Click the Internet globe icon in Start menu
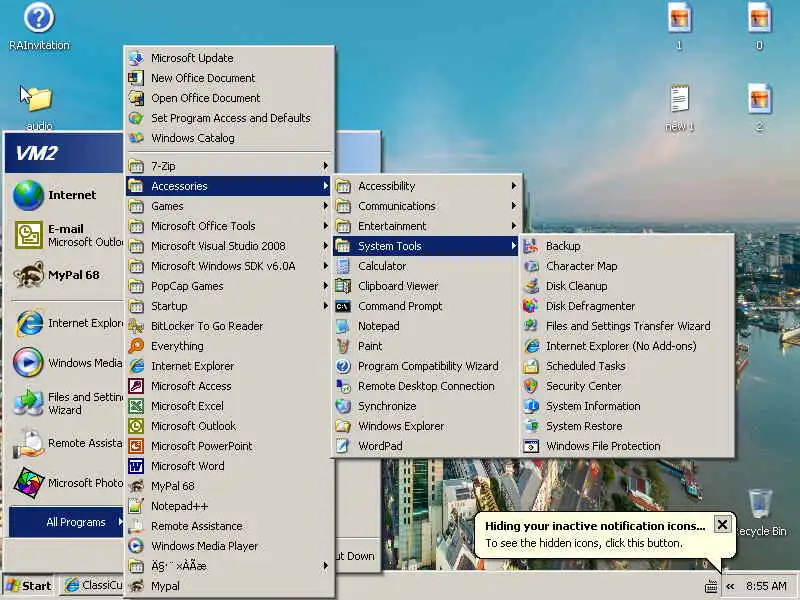800x600 pixels. pyautogui.click(x=28, y=195)
